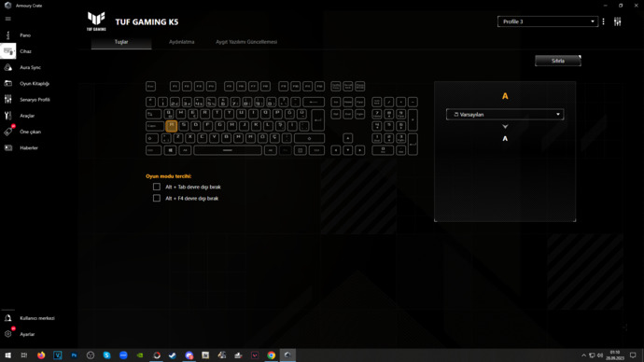Select the numpad 0 key on keyboard diagram
The height and width of the screenshot is (362, 644).
[x=383, y=150]
